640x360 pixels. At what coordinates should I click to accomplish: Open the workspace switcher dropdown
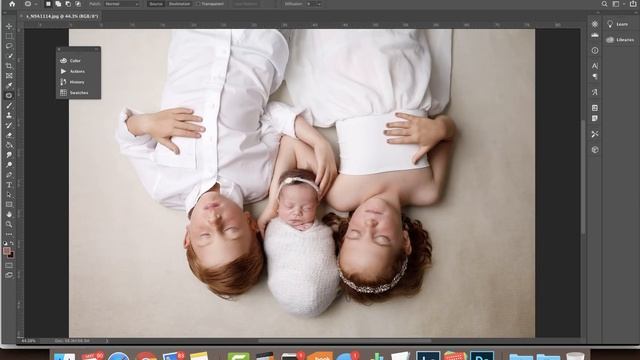(x=618, y=4)
